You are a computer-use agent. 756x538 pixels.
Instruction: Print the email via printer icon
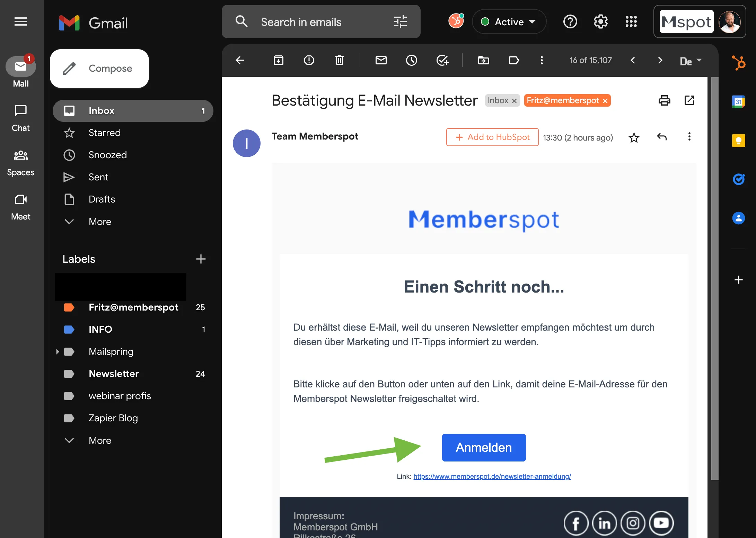(x=664, y=100)
